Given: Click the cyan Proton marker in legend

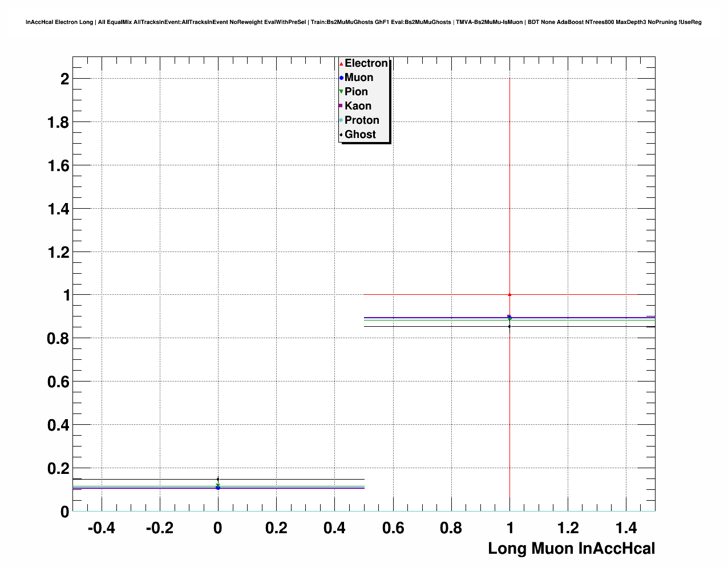Looking at the screenshot, I should coord(341,120).
